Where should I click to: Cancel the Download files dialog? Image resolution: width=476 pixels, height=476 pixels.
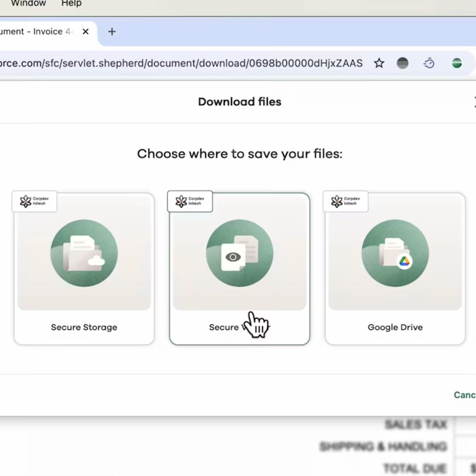click(x=465, y=395)
